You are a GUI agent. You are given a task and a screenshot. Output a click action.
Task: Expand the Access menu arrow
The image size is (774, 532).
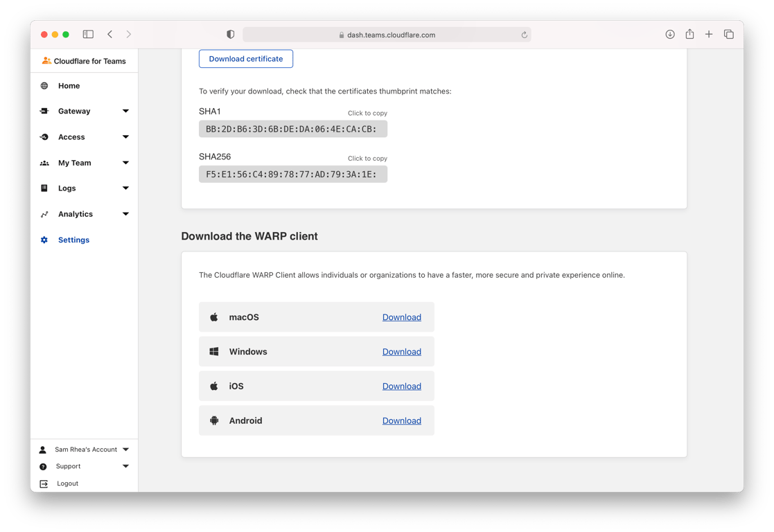click(126, 136)
